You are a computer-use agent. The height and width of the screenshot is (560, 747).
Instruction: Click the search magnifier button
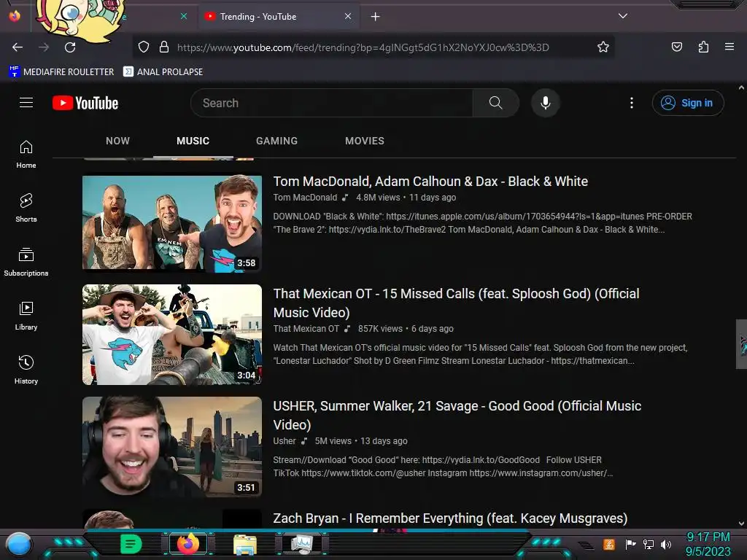(495, 103)
